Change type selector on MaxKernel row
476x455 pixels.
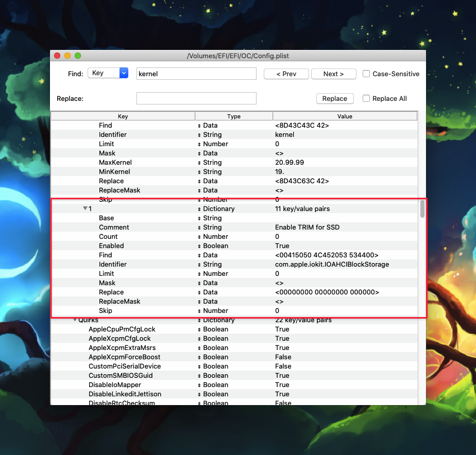199,163
